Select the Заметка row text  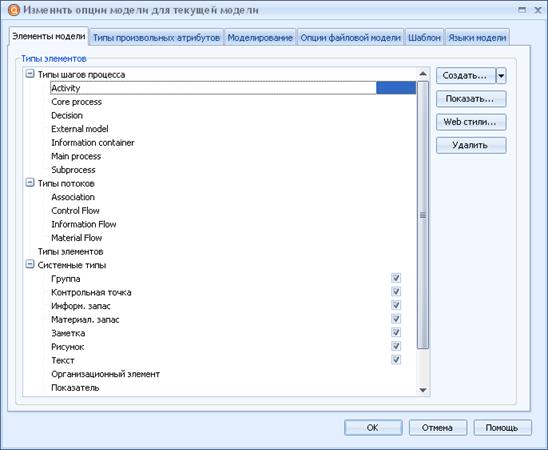click(68, 333)
